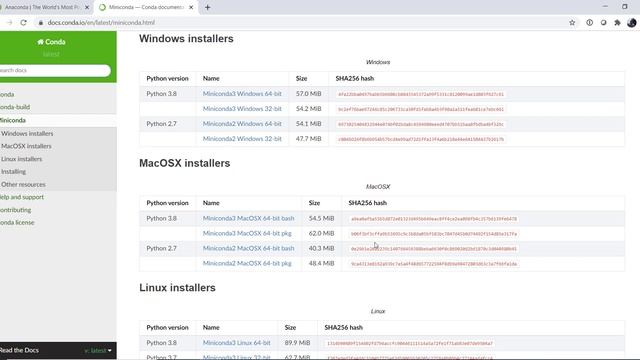Select the 48.4 MiB size cell
The image size is (640, 360).
coord(321,263)
